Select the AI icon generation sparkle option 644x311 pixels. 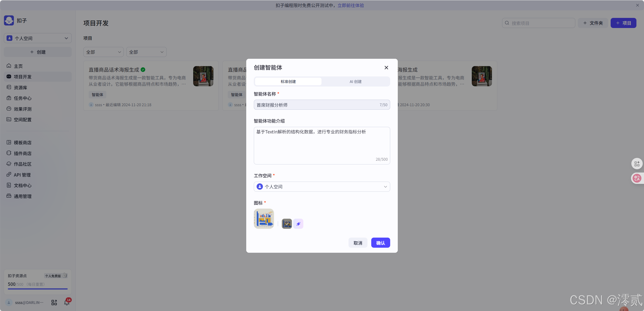coord(298,224)
